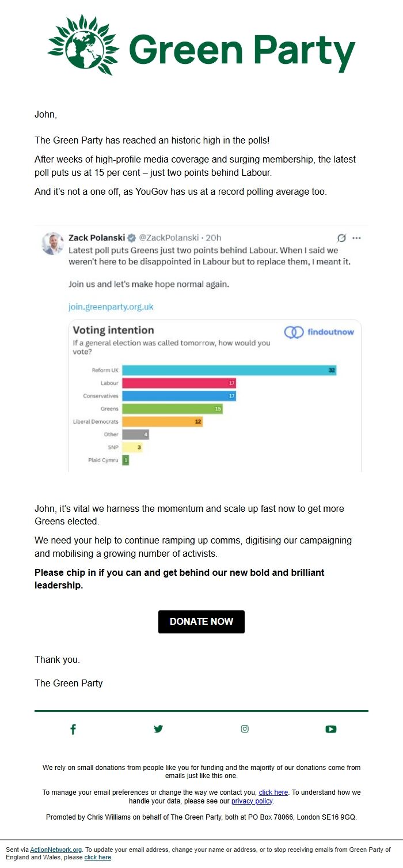Click the Reform UK bar in chart
Screen dimensions: 403x868
(x=229, y=370)
